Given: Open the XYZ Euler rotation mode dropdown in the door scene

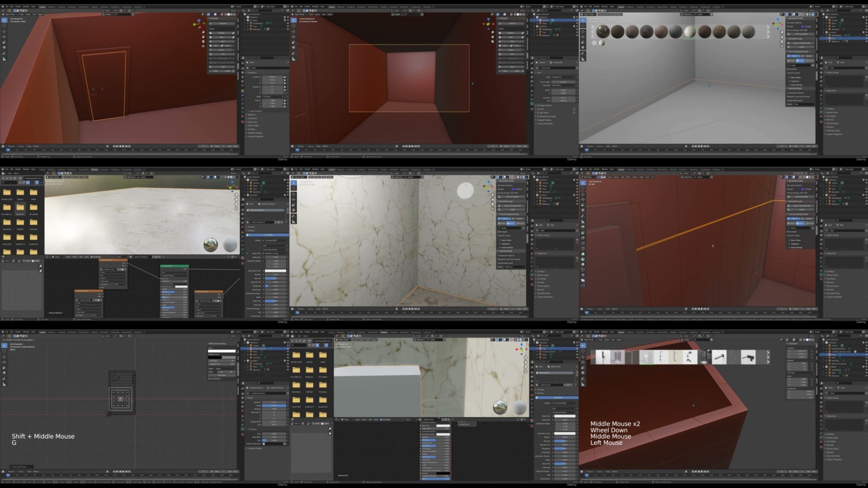Looking at the screenshot, I should [272, 97].
